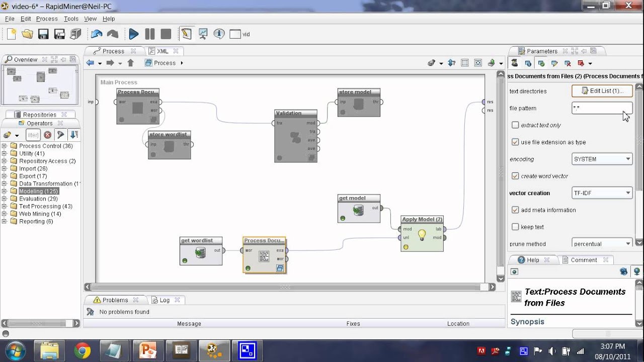644x362 pixels.
Task: Open the encoding SYSTEM dropdown
Action: tap(602, 159)
